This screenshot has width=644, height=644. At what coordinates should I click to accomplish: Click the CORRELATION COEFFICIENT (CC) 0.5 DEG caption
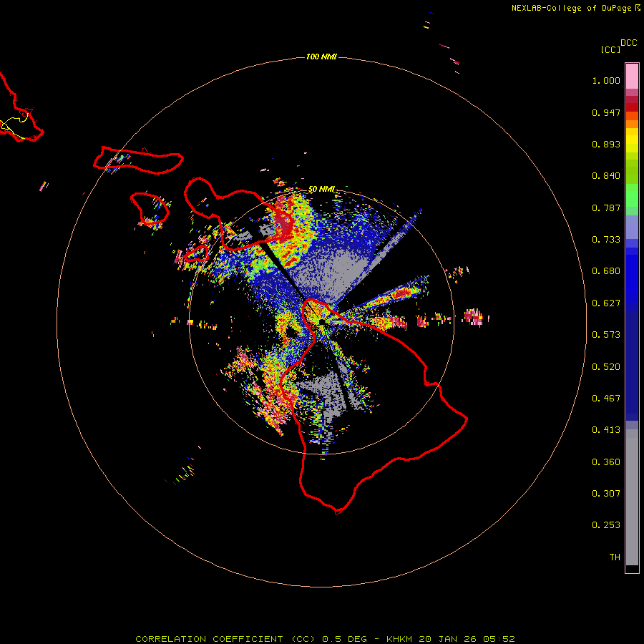(250, 639)
